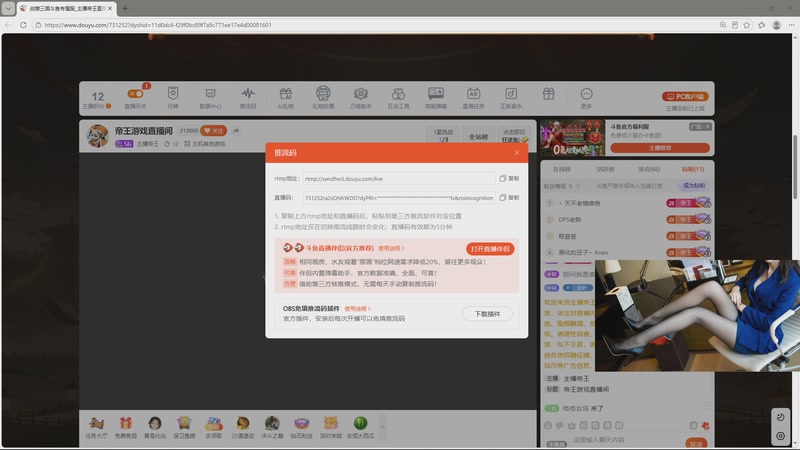Click the 打开直播伴侣 button
The height and width of the screenshot is (450, 800).
tap(490, 248)
